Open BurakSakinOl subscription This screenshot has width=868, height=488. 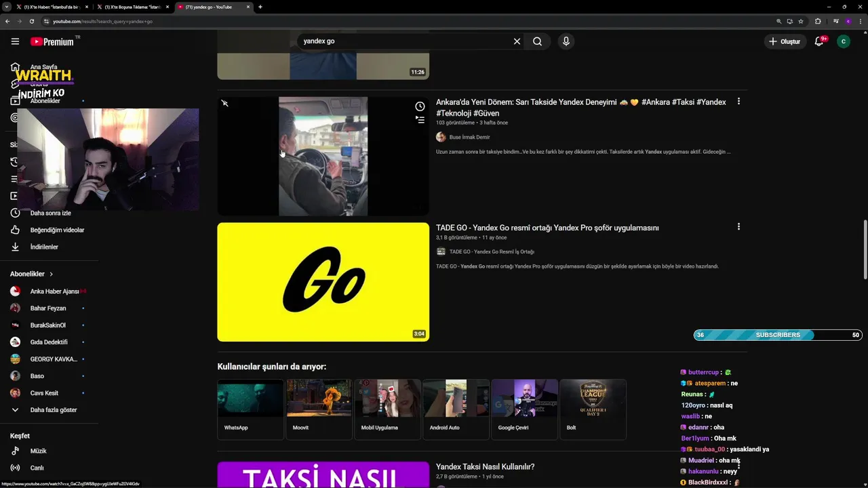tap(49, 325)
